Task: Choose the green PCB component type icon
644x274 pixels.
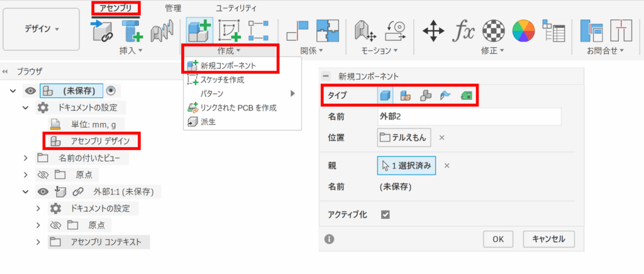Action: pos(466,96)
